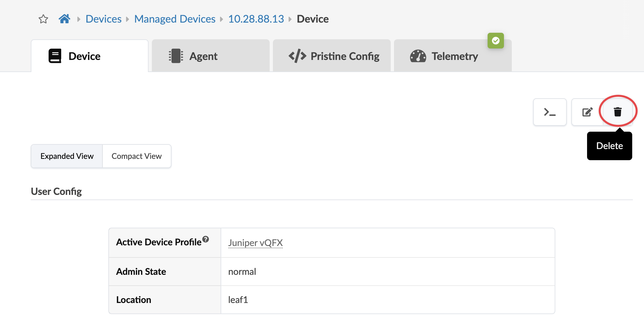Click the Location value leaf1
This screenshot has width=644, height=321.
pyautogui.click(x=238, y=300)
